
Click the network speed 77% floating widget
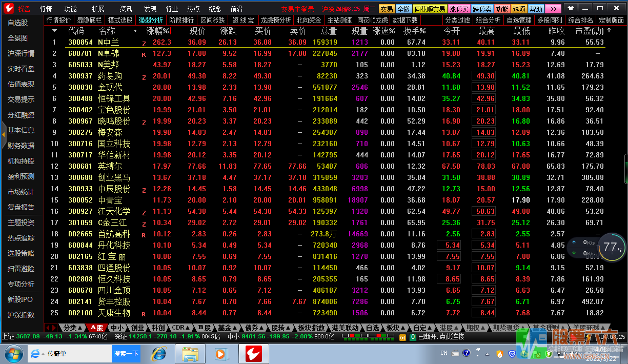point(612,247)
